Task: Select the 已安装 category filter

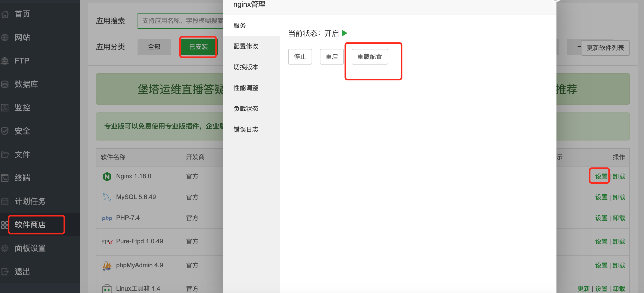Action: (x=198, y=47)
